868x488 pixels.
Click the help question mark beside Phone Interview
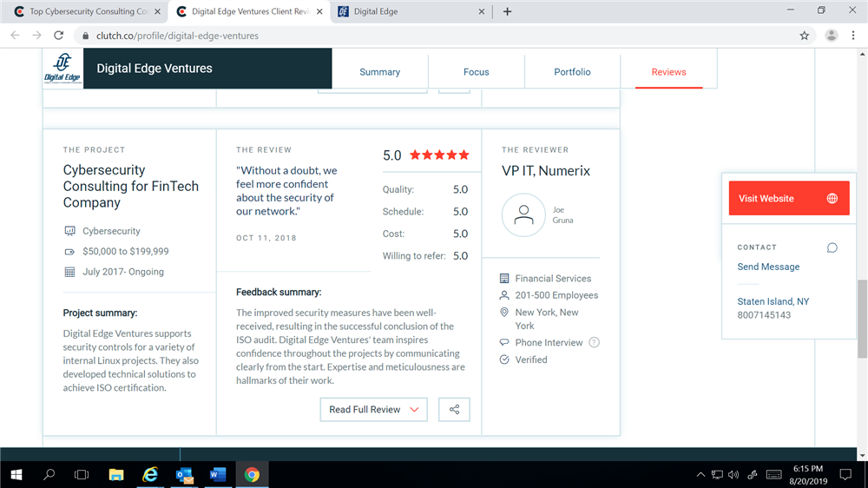click(594, 342)
